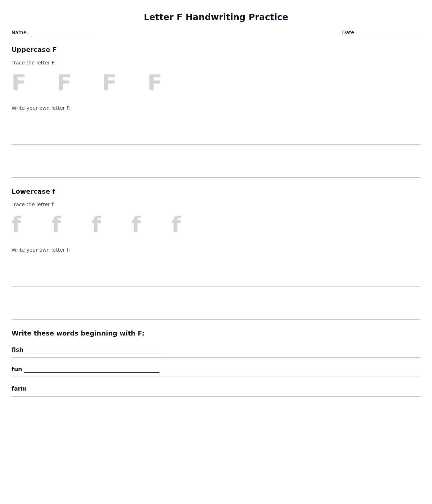
Task: Select the "Write these words beginning with F:" heading
Action: pos(78,333)
